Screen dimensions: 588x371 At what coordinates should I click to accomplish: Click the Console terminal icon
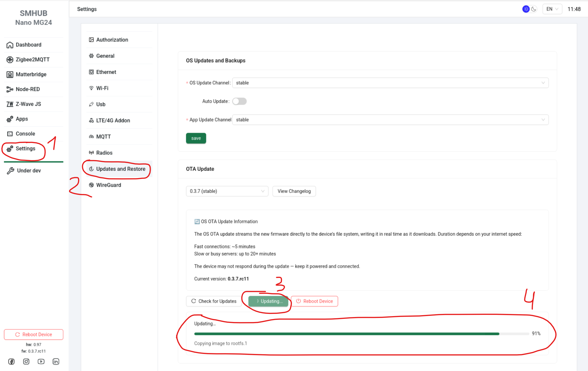[10, 134]
